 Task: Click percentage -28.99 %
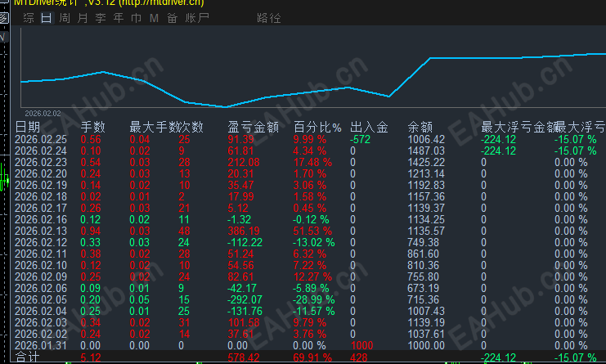[313, 300]
